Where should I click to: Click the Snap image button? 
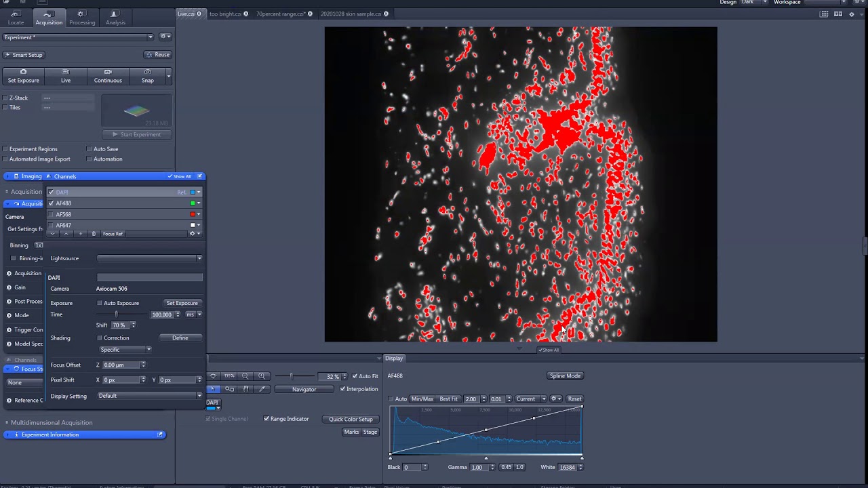(x=148, y=76)
